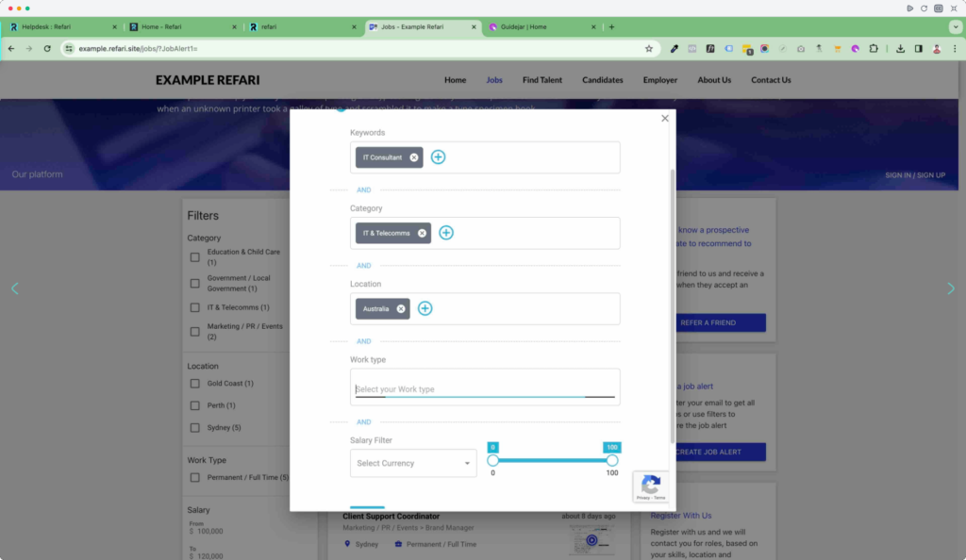Check the Perth location filter
The width and height of the screenshot is (966, 560).
(194, 405)
